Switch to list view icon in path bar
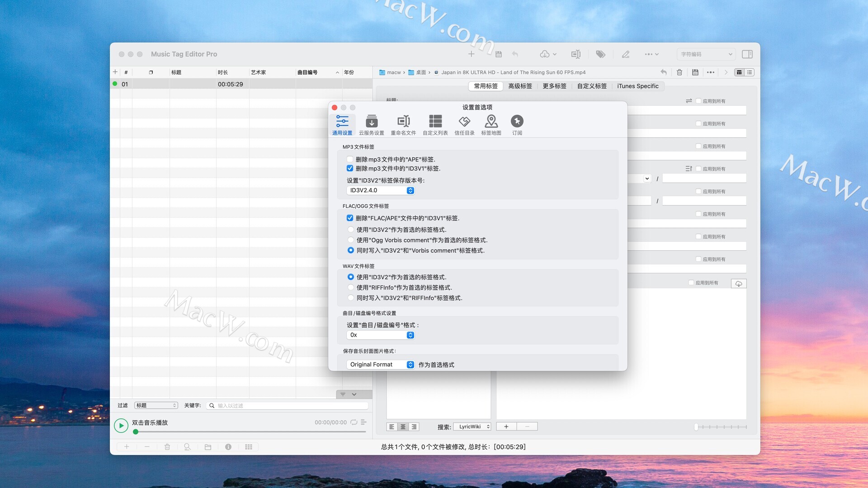 coord(750,72)
